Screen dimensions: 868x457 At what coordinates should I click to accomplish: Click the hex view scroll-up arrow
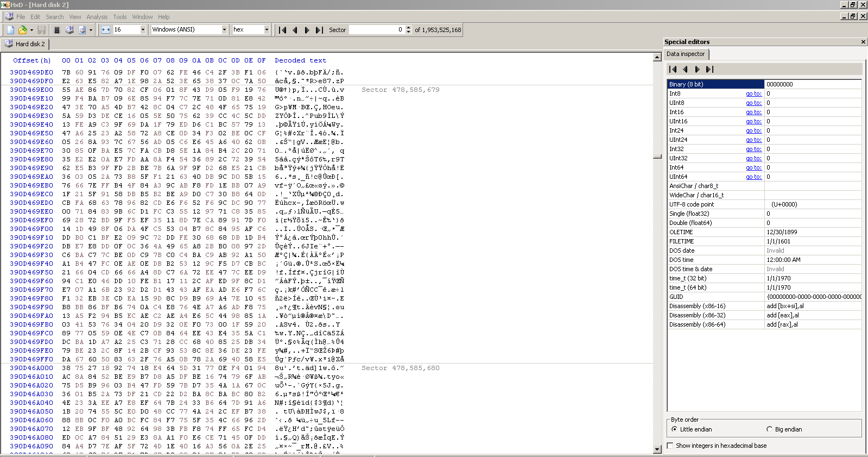click(657, 57)
